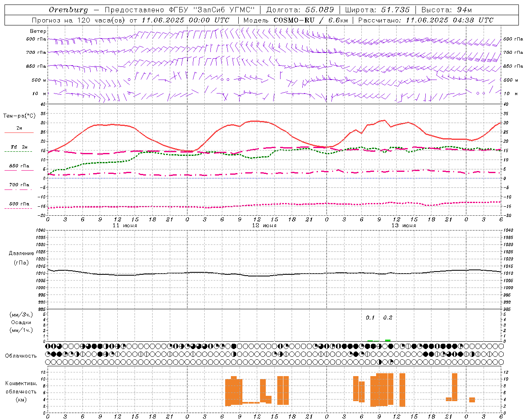
Task: Click the '(мм/3ч.)' precipitation unit label
Action: click(21, 315)
